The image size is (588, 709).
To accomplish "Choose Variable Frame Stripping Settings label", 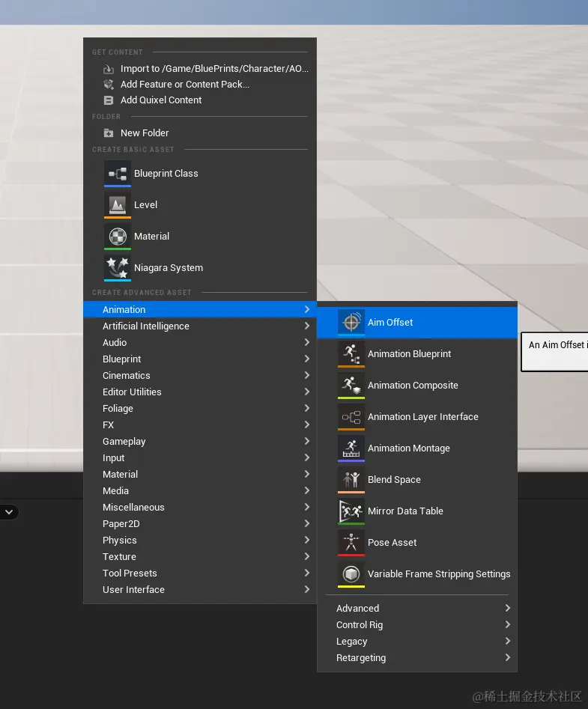I will point(439,573).
